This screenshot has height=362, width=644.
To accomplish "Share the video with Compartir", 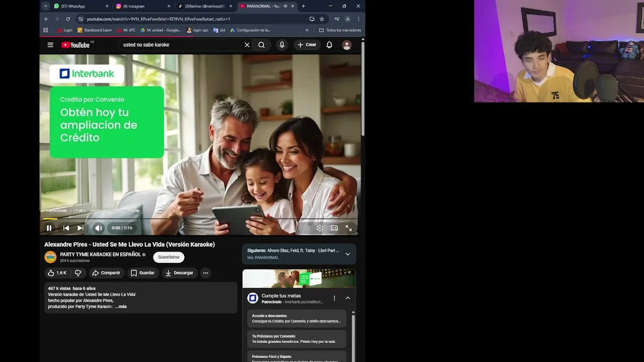I will click(x=106, y=273).
